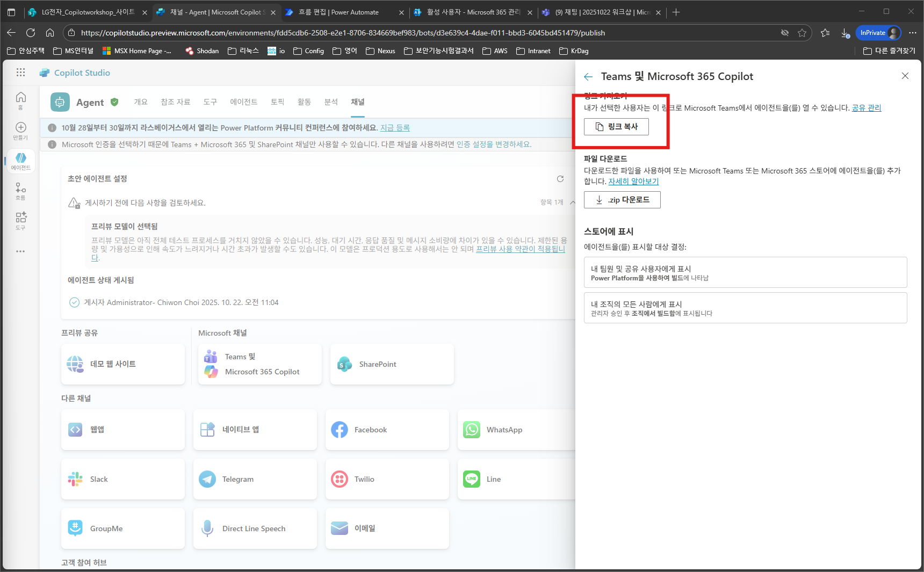Open the Tools (도구) sidebar icon

point(20,221)
